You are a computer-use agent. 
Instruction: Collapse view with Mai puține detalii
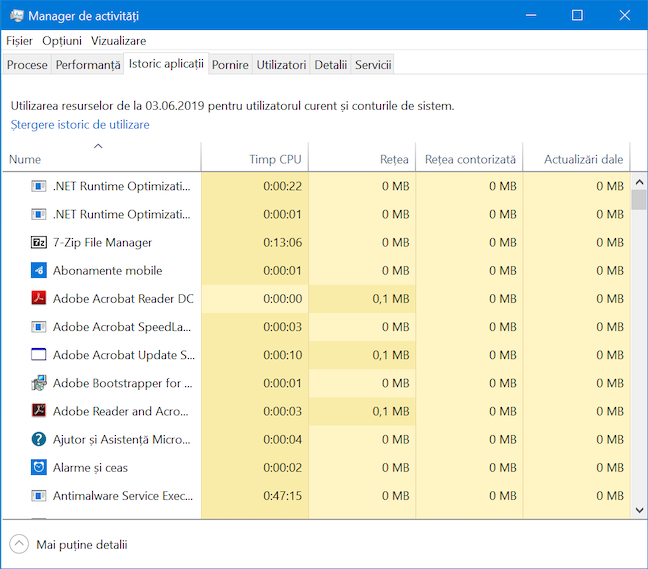coord(69,545)
